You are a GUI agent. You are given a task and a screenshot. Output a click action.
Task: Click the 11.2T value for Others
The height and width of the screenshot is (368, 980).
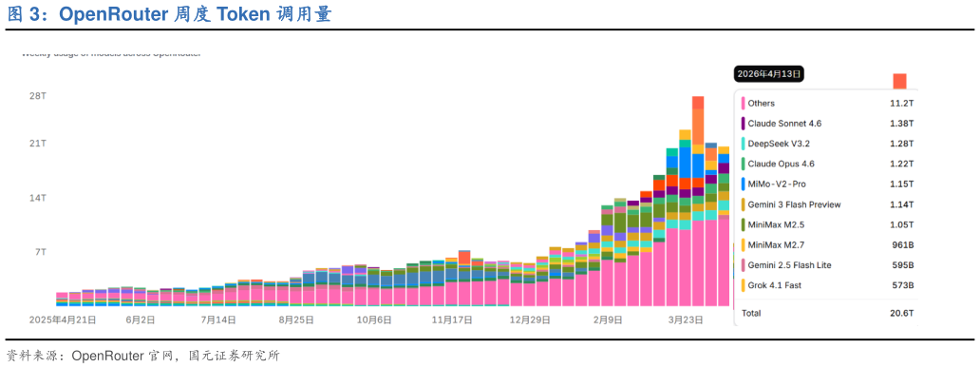[902, 104]
